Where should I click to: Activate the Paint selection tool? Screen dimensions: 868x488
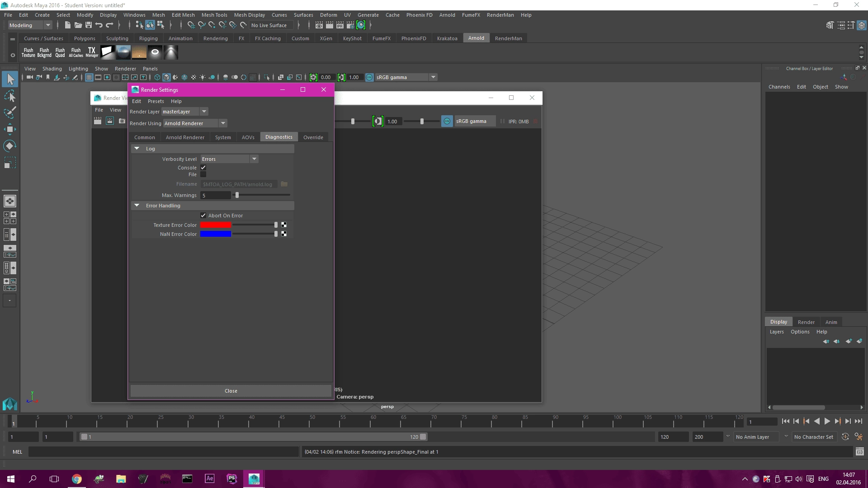(x=10, y=113)
